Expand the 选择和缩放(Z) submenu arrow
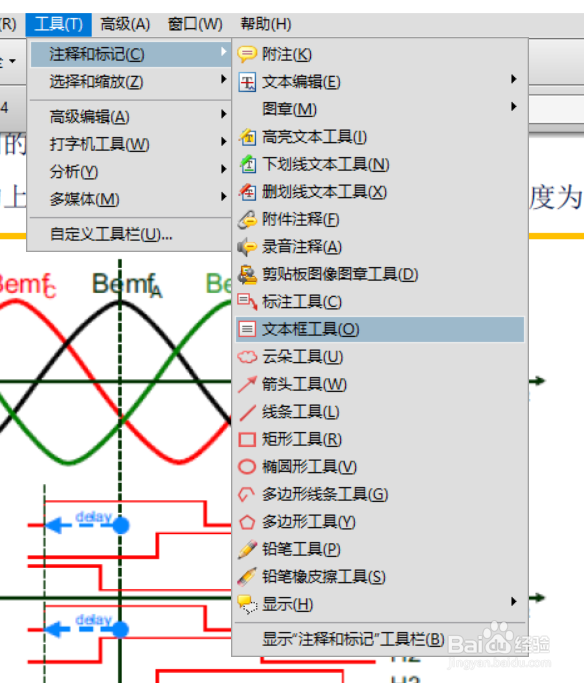This screenshot has width=584, height=683. (223, 79)
